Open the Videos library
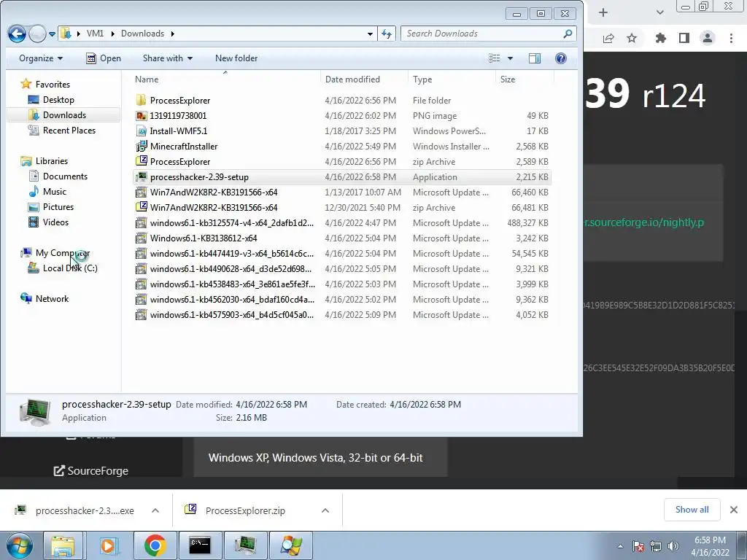Viewport: 747px width, 560px height. click(x=55, y=222)
